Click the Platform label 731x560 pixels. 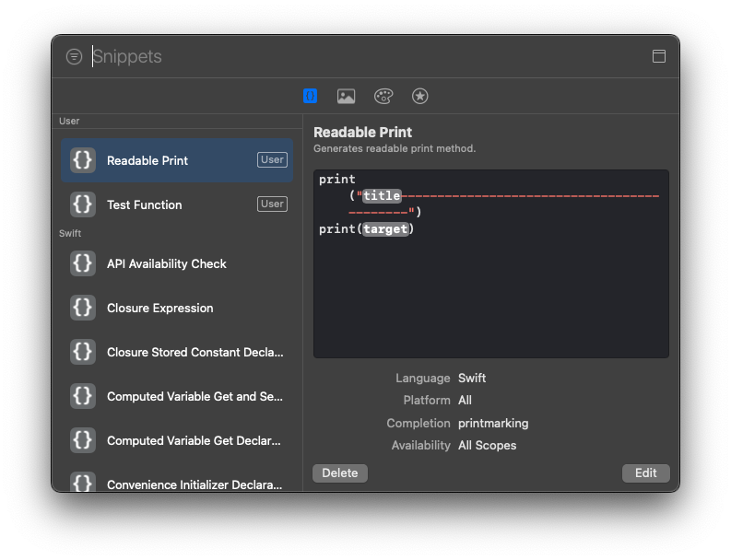pyautogui.click(x=427, y=401)
